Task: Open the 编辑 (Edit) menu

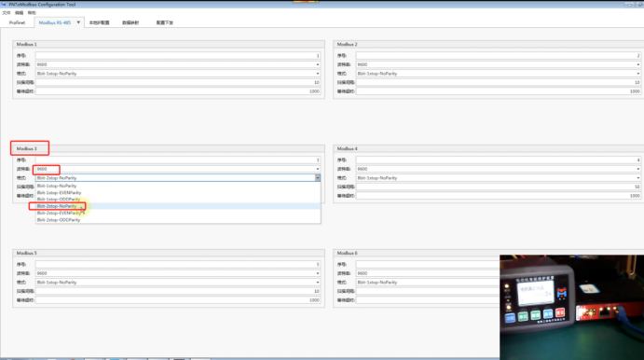Action: pyautogui.click(x=19, y=13)
